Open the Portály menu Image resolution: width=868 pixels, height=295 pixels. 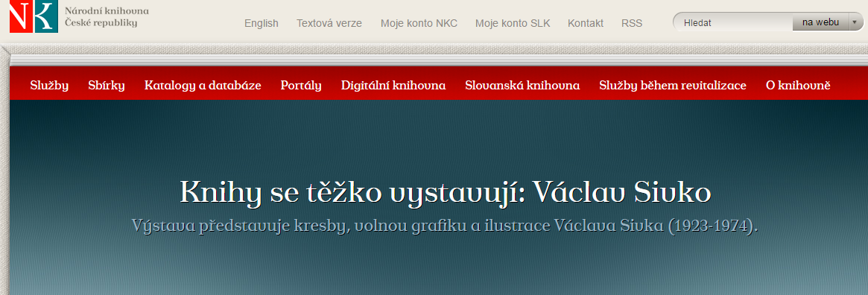[x=300, y=86]
